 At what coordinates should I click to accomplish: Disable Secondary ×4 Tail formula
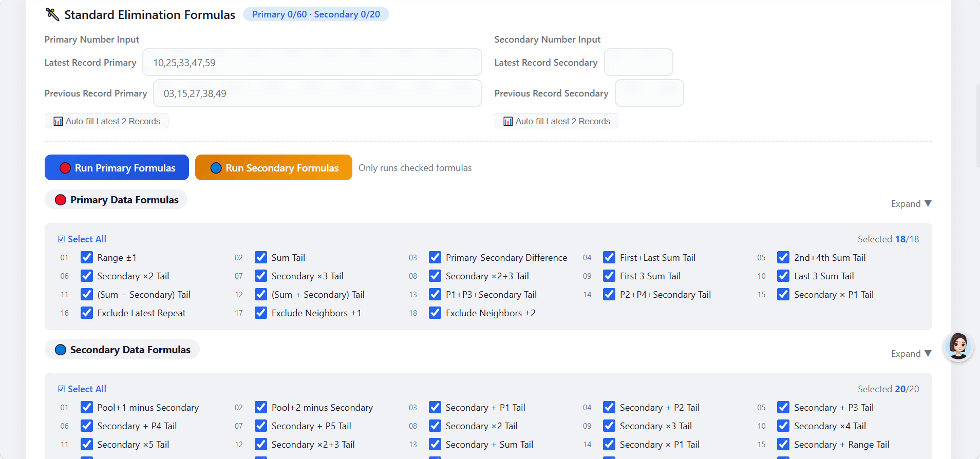(783, 426)
